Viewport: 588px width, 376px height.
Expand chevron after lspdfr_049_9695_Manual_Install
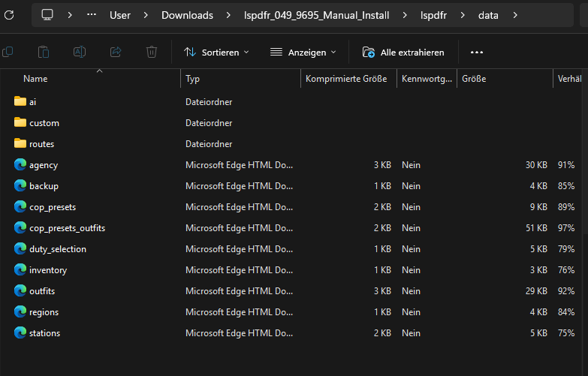(405, 15)
